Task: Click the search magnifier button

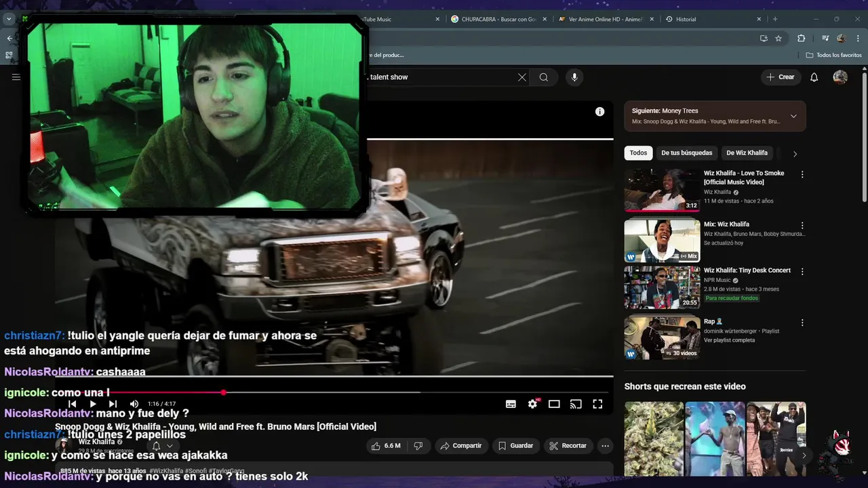Action: click(x=544, y=77)
